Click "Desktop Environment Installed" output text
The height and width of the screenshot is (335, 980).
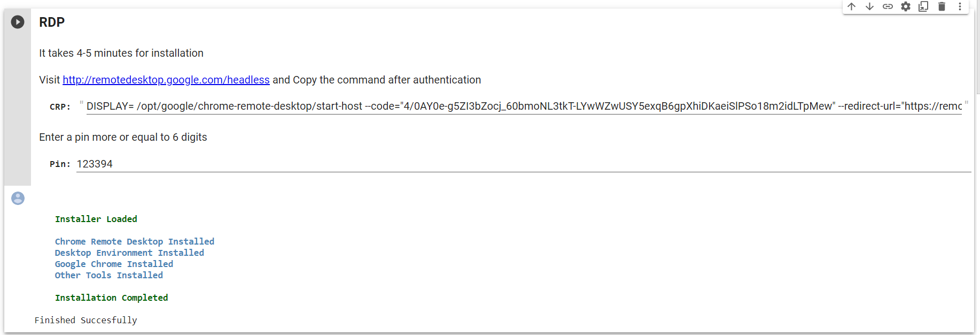[x=129, y=253]
